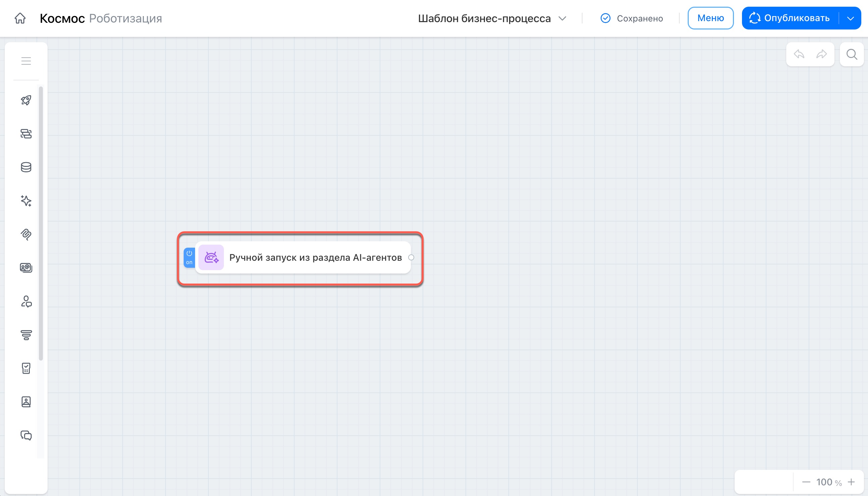Click the undo arrow

click(x=799, y=54)
